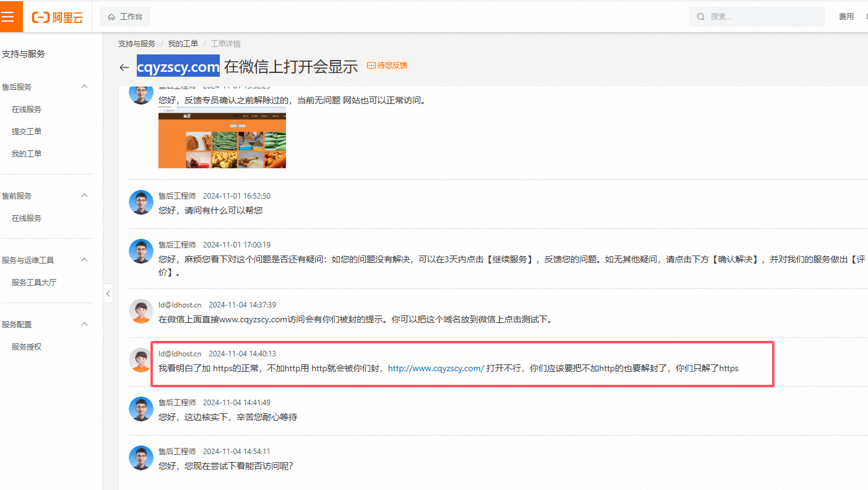Click user avatar on the 14:37:39 message
Image resolution: width=868 pixels, height=490 pixels.
[141, 311]
